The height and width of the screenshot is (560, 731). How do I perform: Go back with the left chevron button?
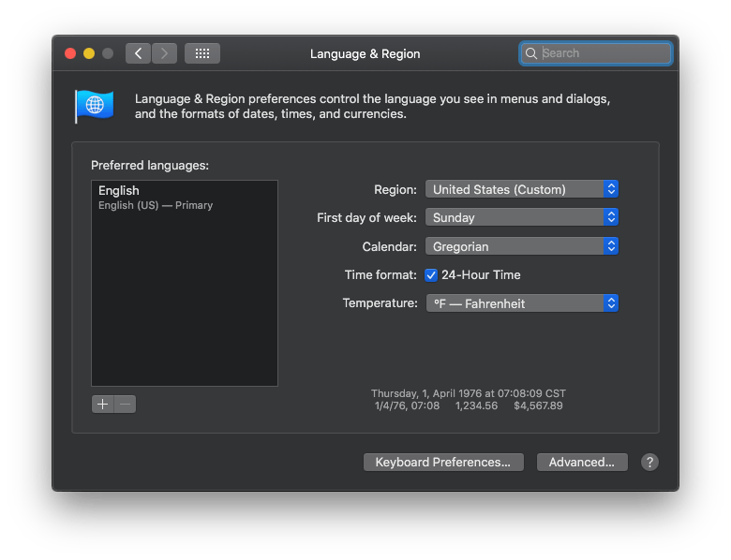[x=138, y=53]
